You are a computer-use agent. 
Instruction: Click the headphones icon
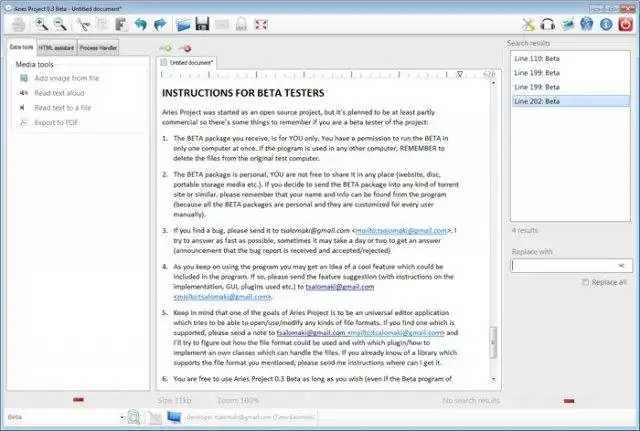tap(547, 24)
